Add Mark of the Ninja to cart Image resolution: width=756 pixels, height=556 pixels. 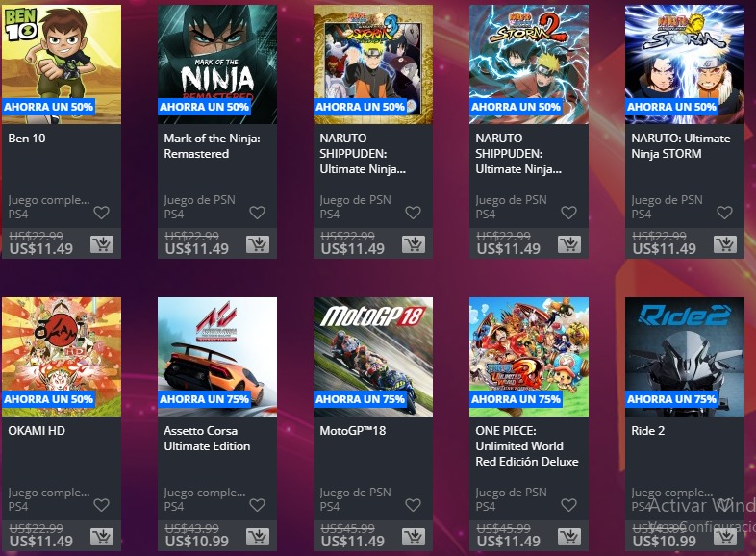tap(258, 244)
